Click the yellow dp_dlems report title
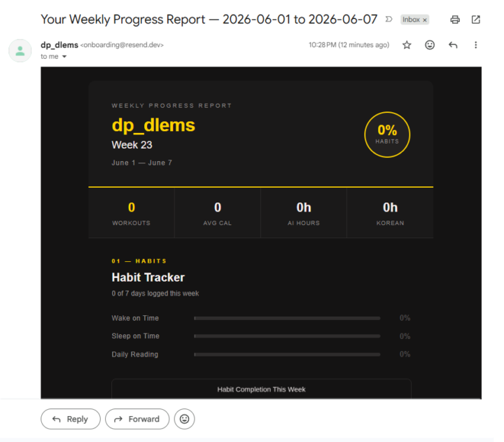Image resolution: width=504 pixels, height=442 pixels. [x=153, y=125]
